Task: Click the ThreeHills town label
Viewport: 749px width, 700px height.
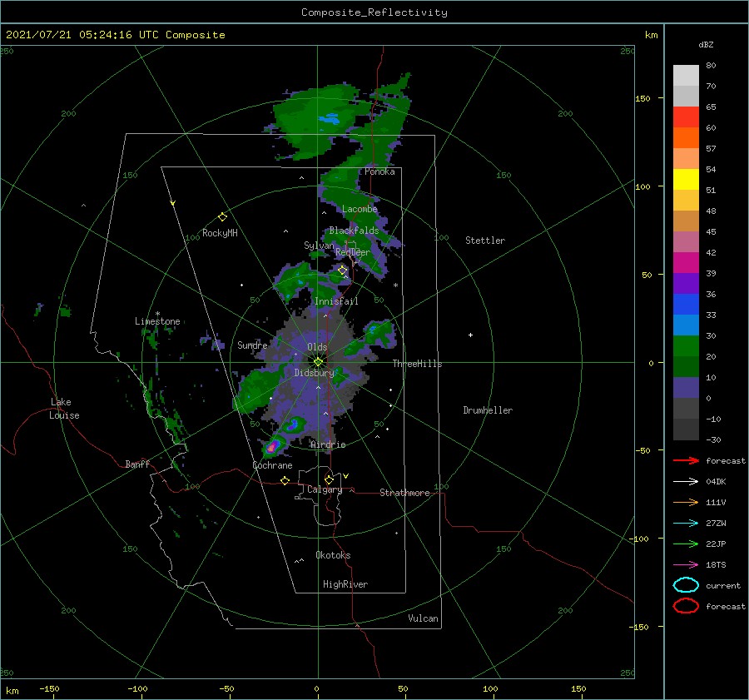Action: pos(417,364)
